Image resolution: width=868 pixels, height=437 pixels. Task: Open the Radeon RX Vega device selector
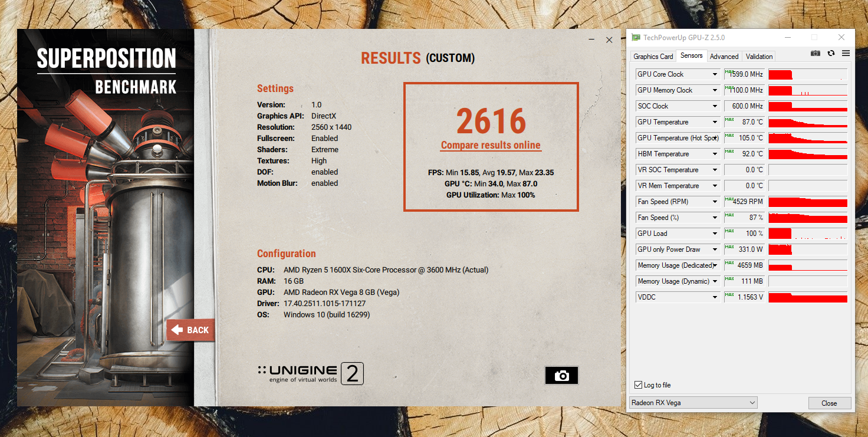693,403
